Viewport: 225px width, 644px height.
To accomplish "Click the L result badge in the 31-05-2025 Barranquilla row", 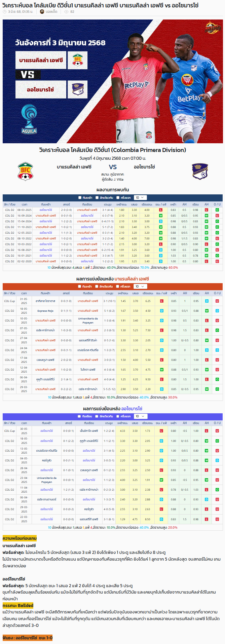I will [x=161, y=301].
